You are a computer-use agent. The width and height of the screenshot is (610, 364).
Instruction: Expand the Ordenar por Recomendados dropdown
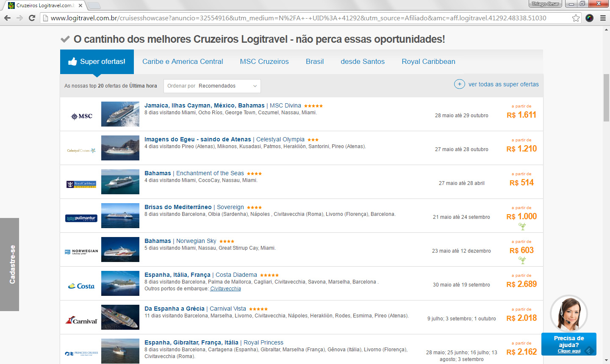[212, 86]
